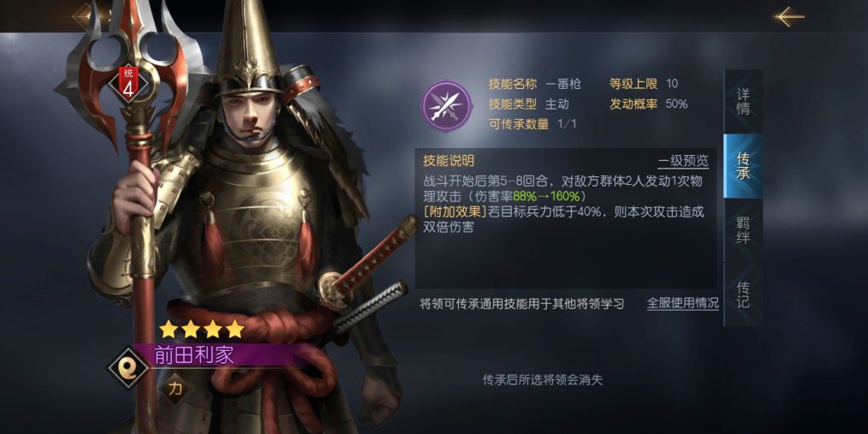Click the 可传承数量 1/1 counter
The image size is (868, 434).
coord(567,124)
